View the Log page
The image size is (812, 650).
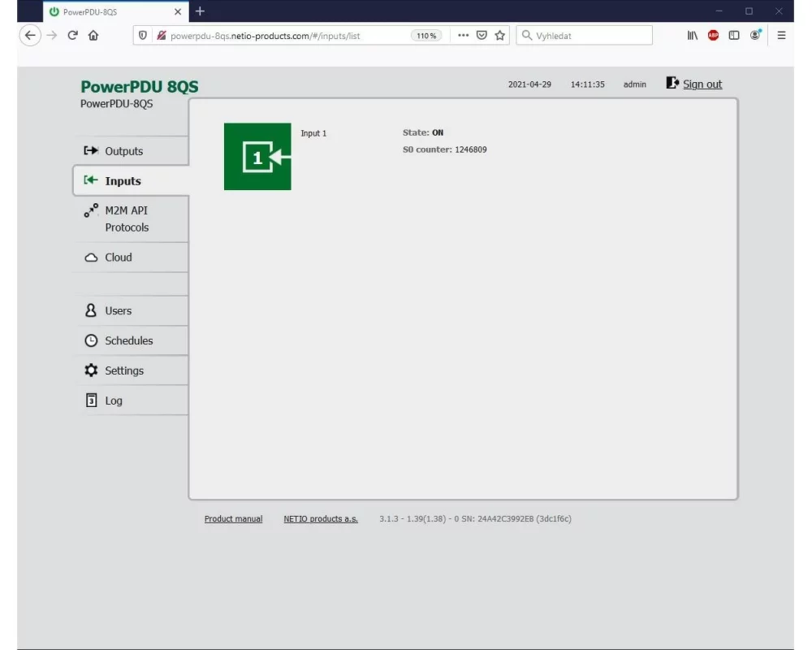(x=114, y=401)
